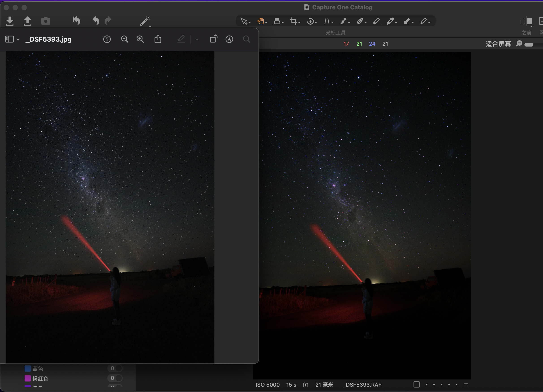Select the Annotations pencil tool
Image resolution: width=543 pixels, height=392 pixels.
point(424,21)
